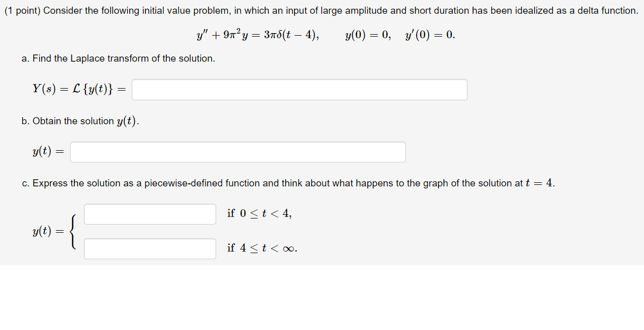
Task: Click the "if 0 ≤ t < 4" condition text
Action: tap(259, 213)
